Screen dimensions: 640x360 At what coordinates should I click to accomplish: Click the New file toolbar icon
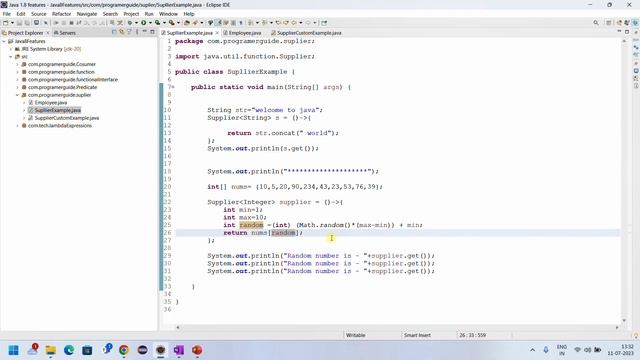click(x=6, y=23)
